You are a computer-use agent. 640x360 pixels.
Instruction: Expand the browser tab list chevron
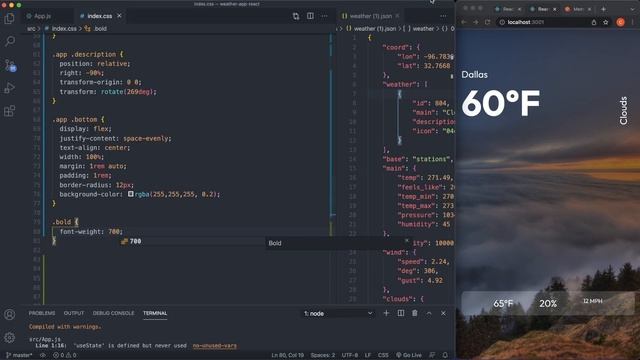click(x=633, y=9)
